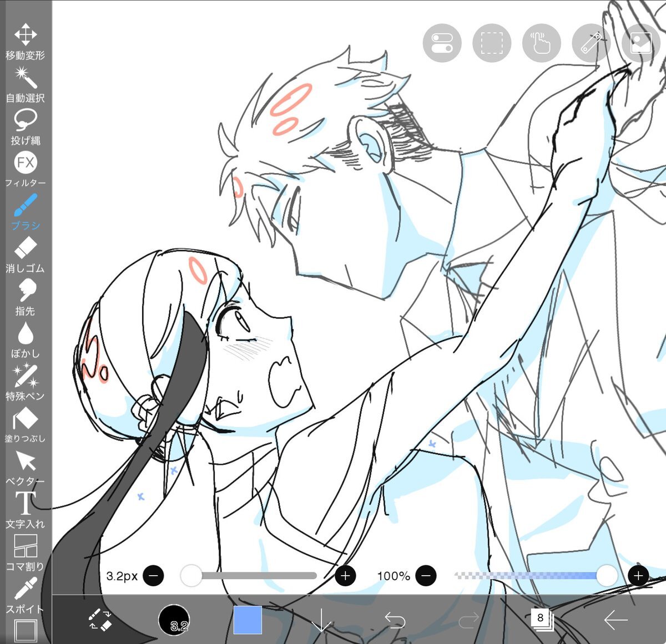
Task: Collapse tools with the down arrow
Action: pos(321,620)
